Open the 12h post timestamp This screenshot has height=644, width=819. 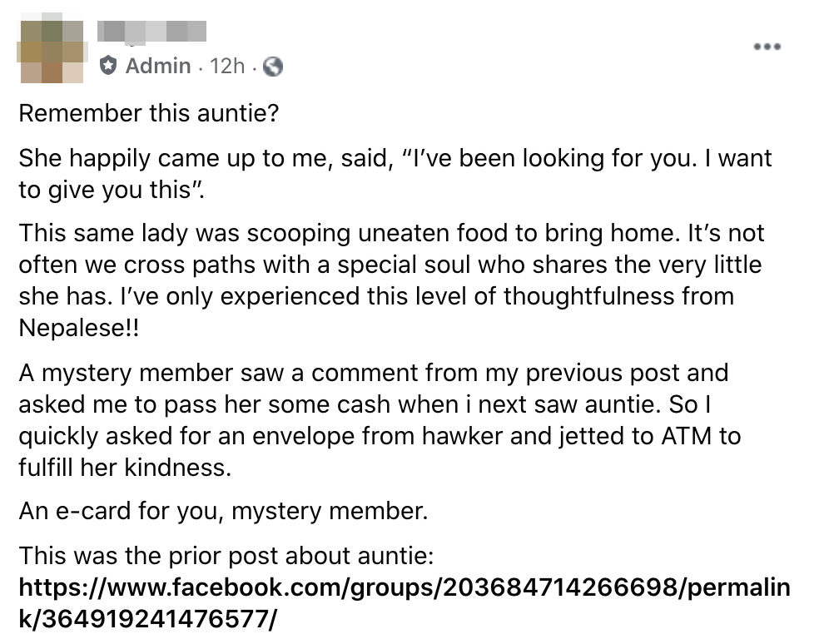pos(228,67)
